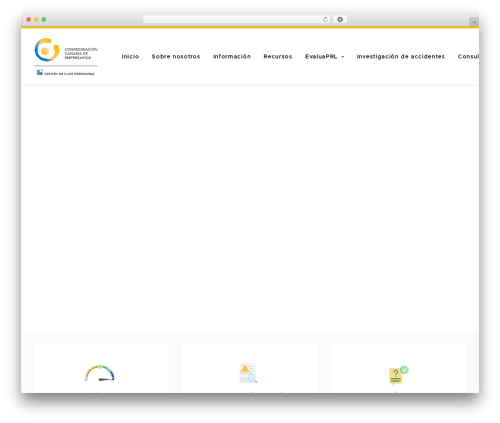Click the green maximize window button

[44, 20]
